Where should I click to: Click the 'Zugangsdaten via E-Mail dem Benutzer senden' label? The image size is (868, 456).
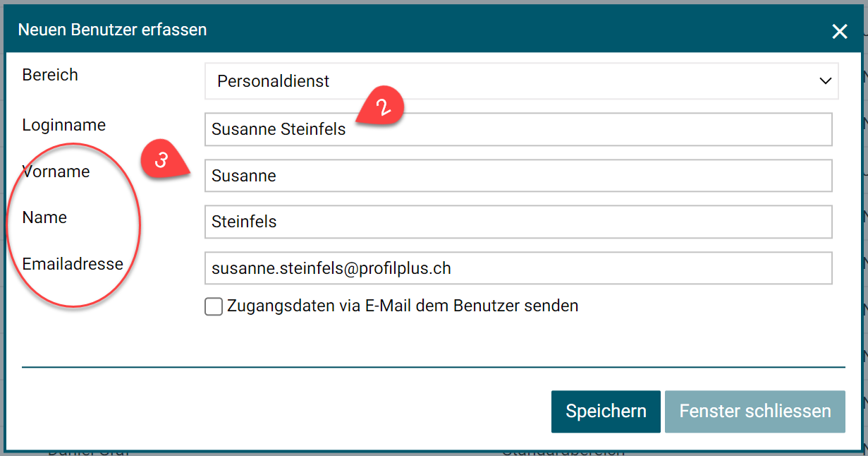403,306
